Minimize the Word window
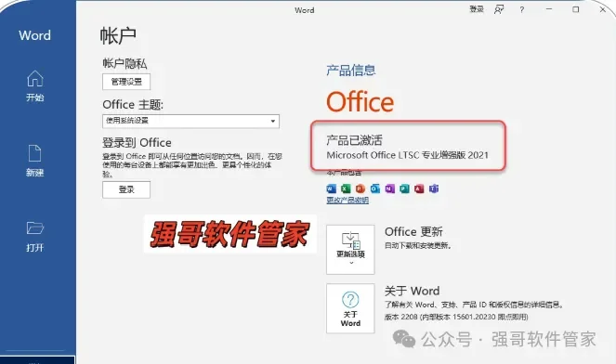The width and height of the screenshot is (616, 364). (x=549, y=9)
